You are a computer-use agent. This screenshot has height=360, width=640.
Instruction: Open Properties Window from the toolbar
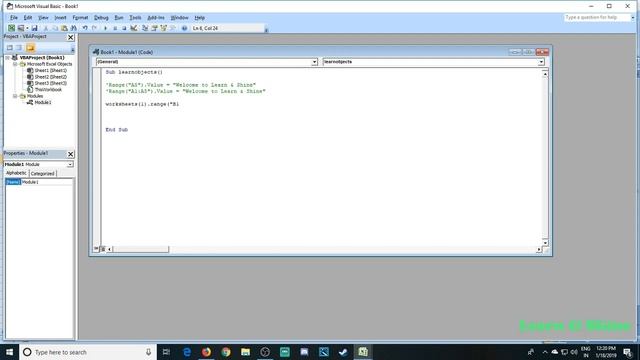[x=154, y=28]
